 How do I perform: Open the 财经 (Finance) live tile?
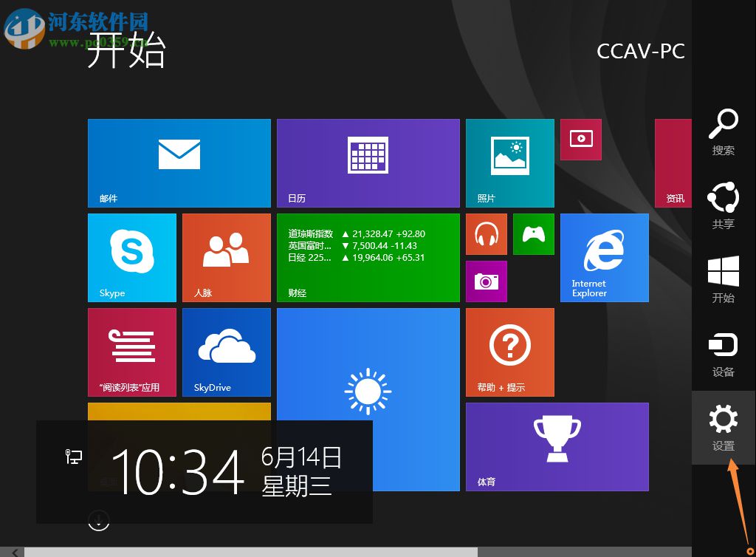(x=368, y=257)
